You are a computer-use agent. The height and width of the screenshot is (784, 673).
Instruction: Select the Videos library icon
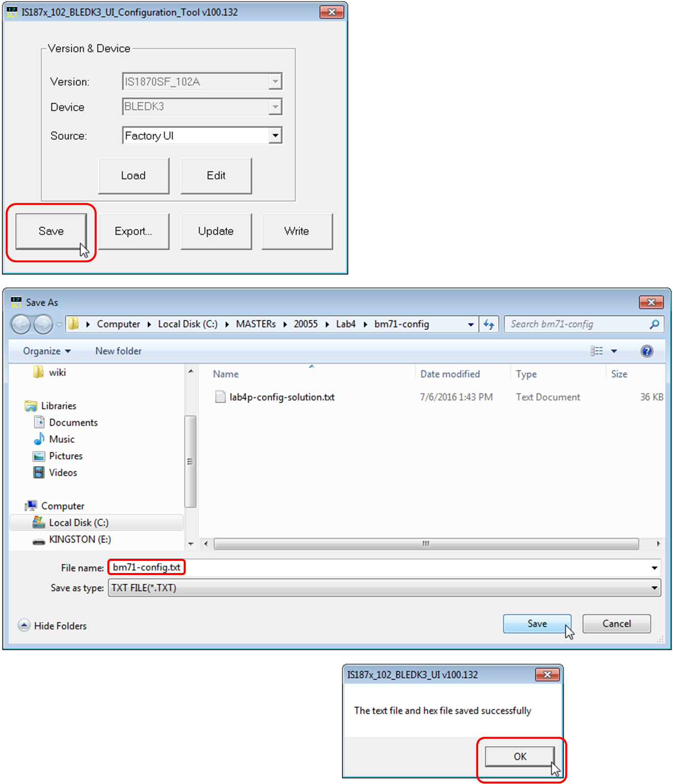click(39, 472)
